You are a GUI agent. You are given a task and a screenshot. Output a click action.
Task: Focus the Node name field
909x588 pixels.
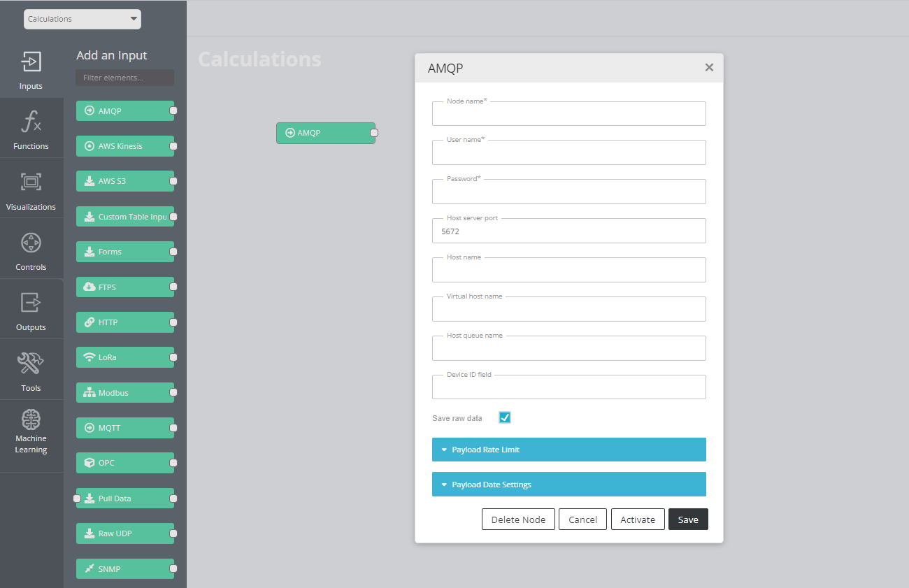point(569,113)
